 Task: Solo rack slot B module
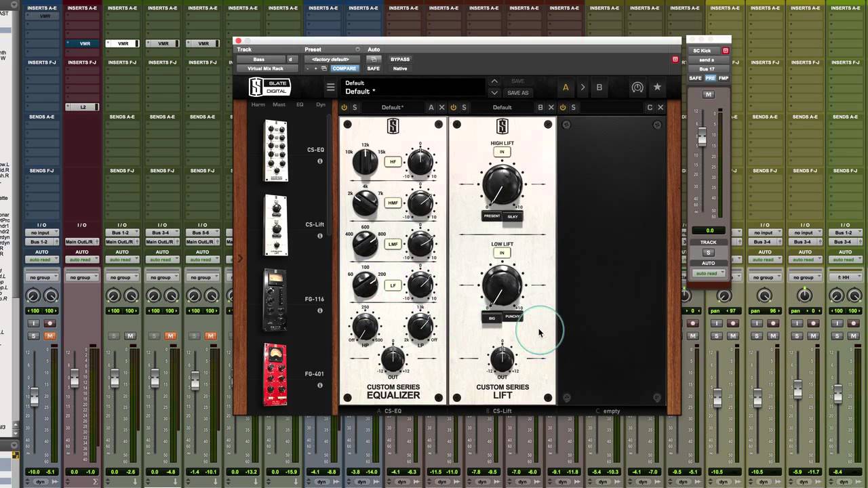pyautogui.click(x=464, y=107)
